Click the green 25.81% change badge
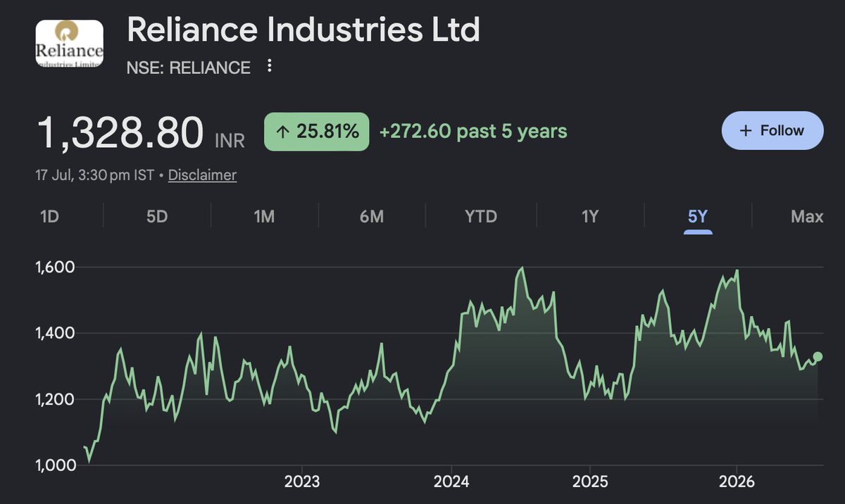This screenshot has height=504, width=845. click(316, 131)
